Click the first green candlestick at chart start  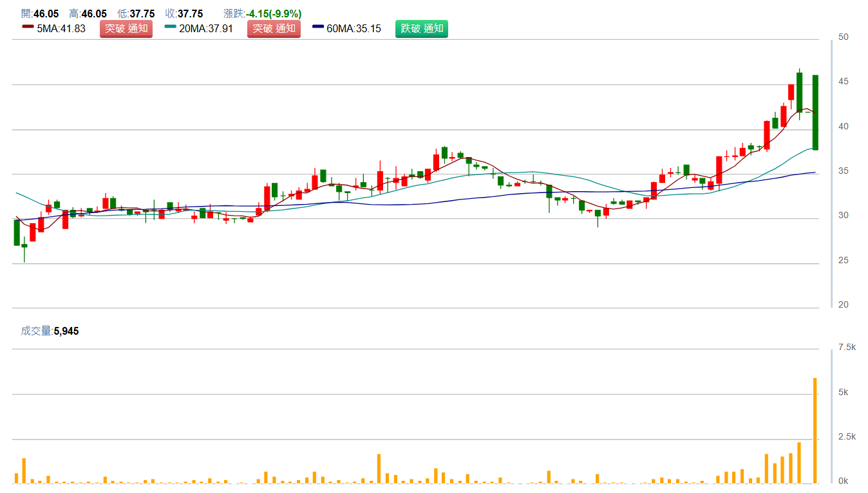pos(17,232)
